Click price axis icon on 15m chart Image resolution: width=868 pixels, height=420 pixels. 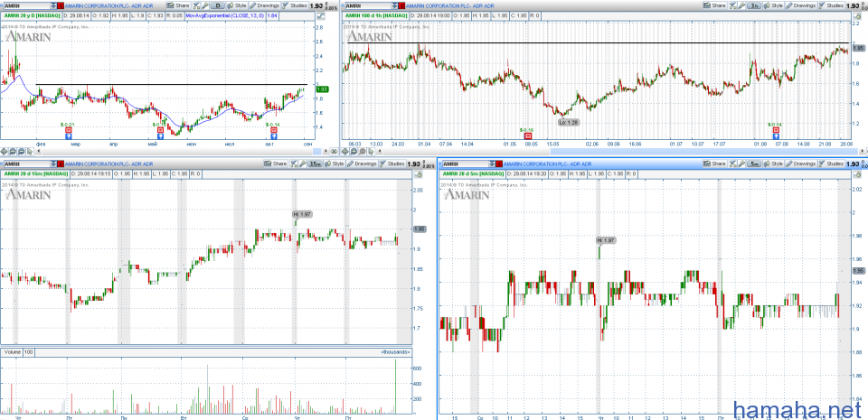click(x=419, y=173)
